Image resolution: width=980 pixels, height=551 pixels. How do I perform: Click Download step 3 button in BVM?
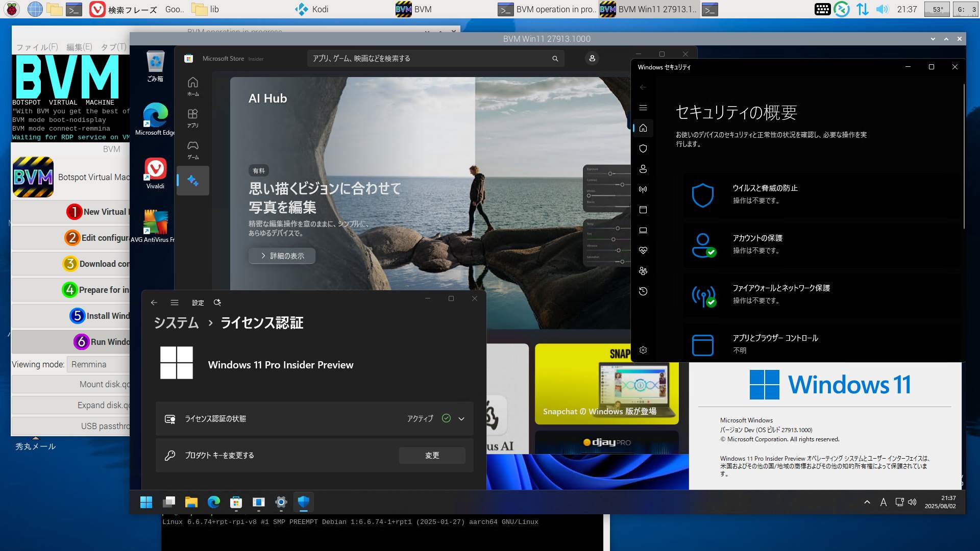(x=71, y=264)
